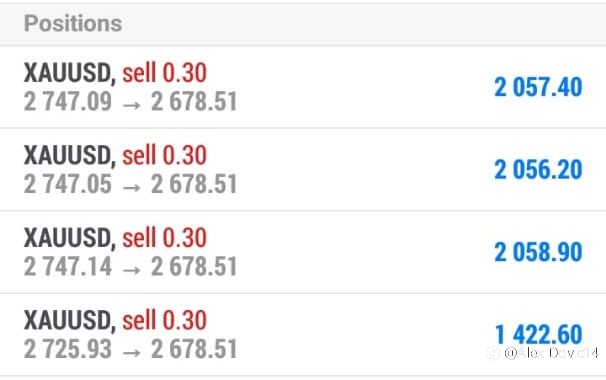
Task: Open the position with profit 2 056.20
Action: pos(303,170)
